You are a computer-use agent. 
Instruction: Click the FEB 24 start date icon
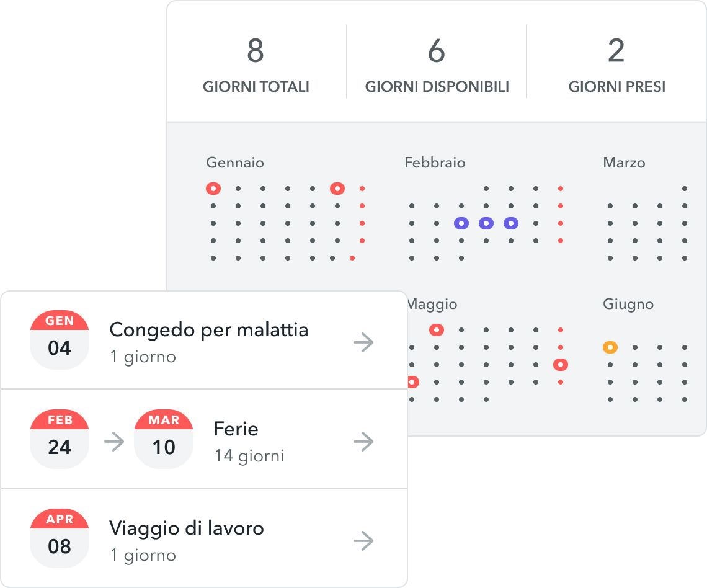click(x=60, y=439)
